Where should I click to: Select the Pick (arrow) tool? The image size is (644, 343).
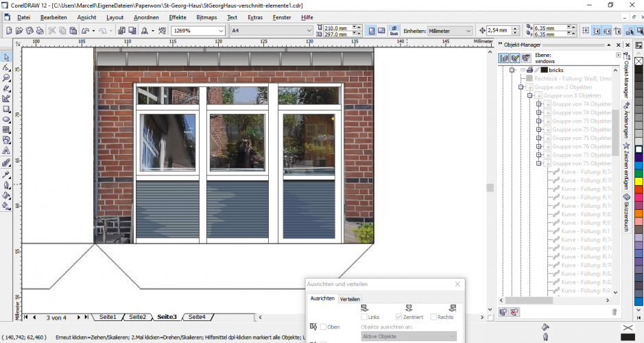(x=6, y=58)
